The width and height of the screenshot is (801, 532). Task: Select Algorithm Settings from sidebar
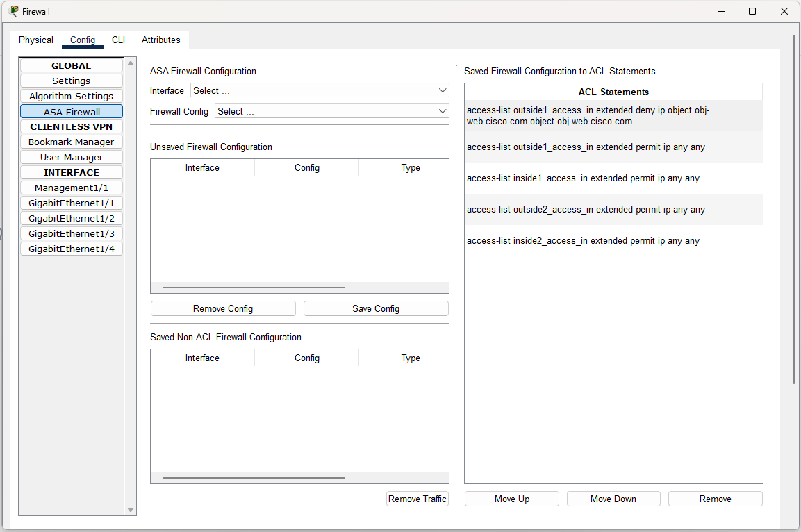(x=71, y=96)
